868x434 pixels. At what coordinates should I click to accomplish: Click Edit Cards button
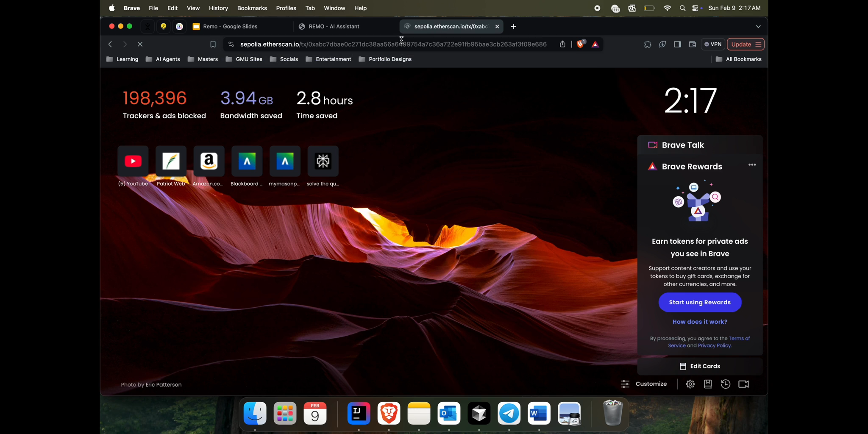700,366
